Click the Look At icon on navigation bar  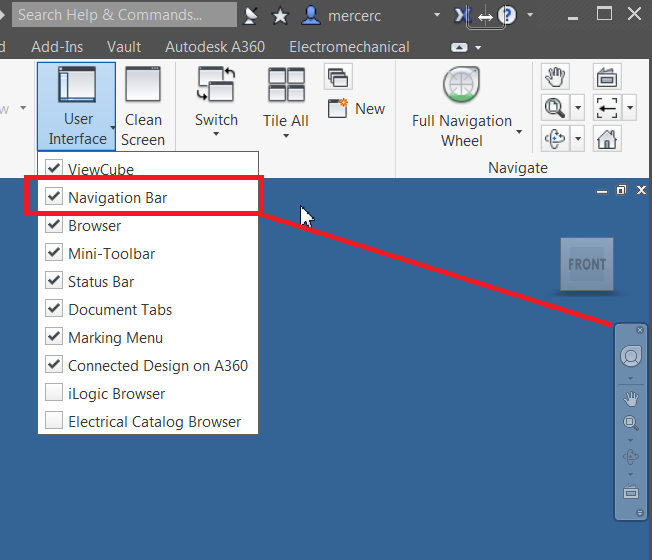631,492
